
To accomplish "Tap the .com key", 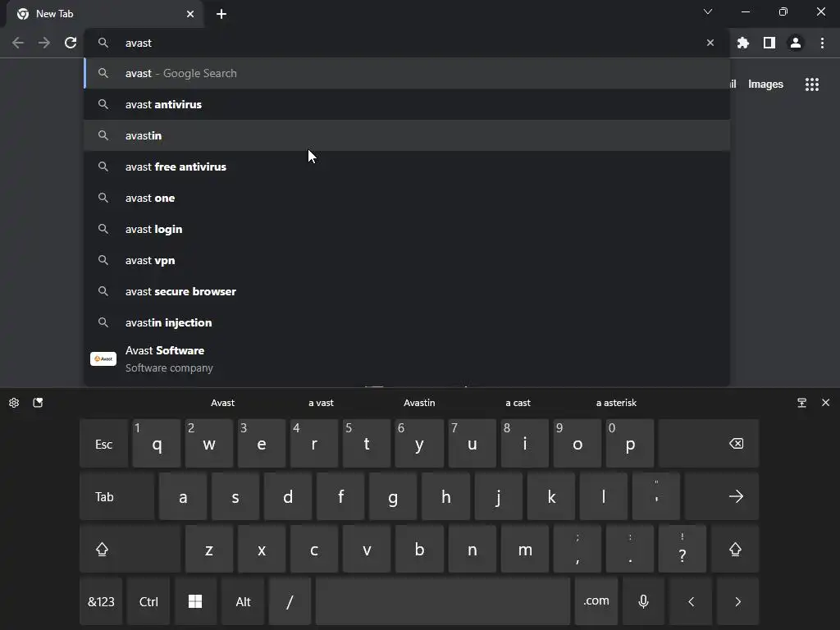I will pos(596,601).
